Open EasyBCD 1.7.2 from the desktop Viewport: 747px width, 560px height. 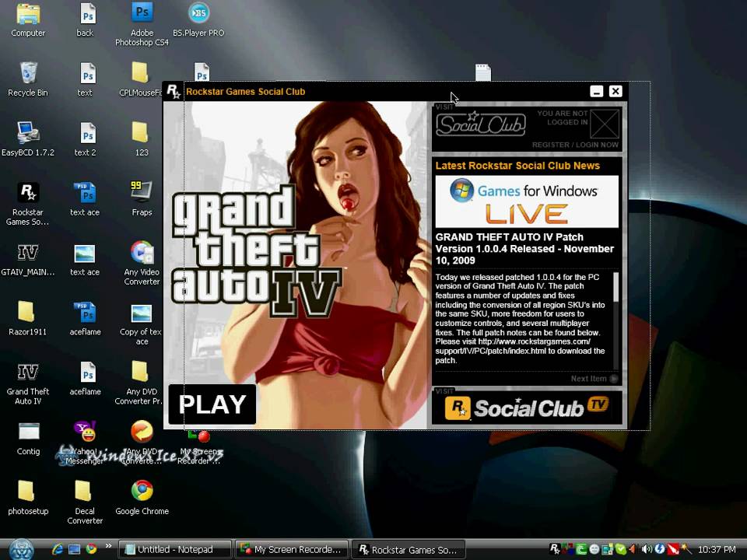coord(27,134)
